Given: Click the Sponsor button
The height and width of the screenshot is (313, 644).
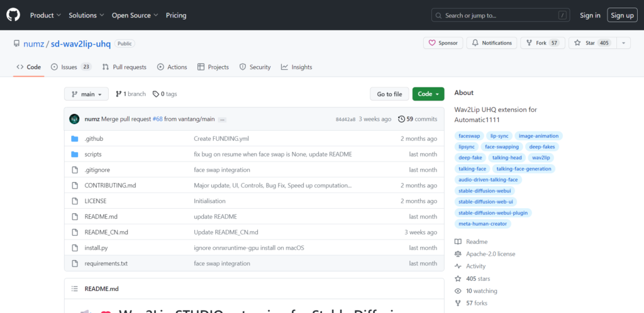Looking at the screenshot, I should (443, 43).
